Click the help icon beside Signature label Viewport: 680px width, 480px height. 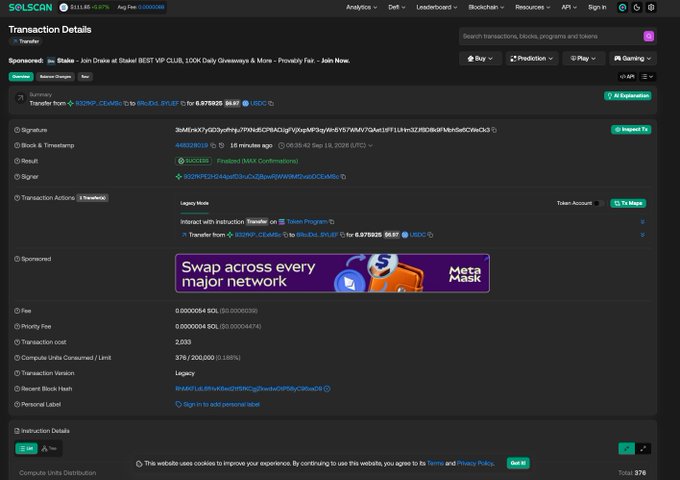click(x=17, y=130)
